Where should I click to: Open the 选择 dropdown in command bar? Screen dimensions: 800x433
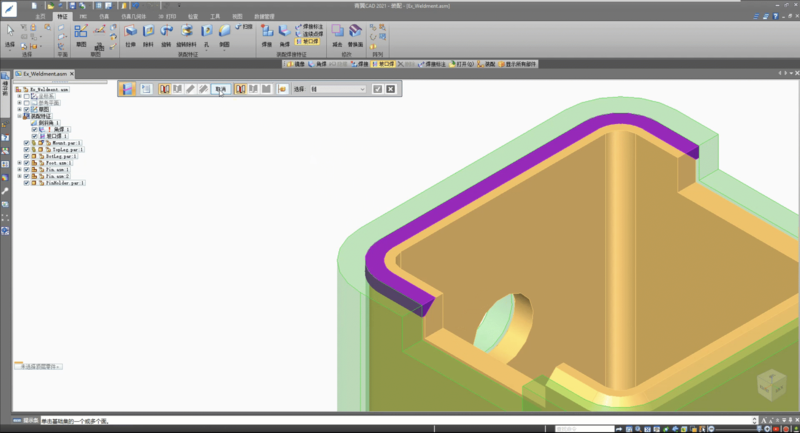pos(337,89)
